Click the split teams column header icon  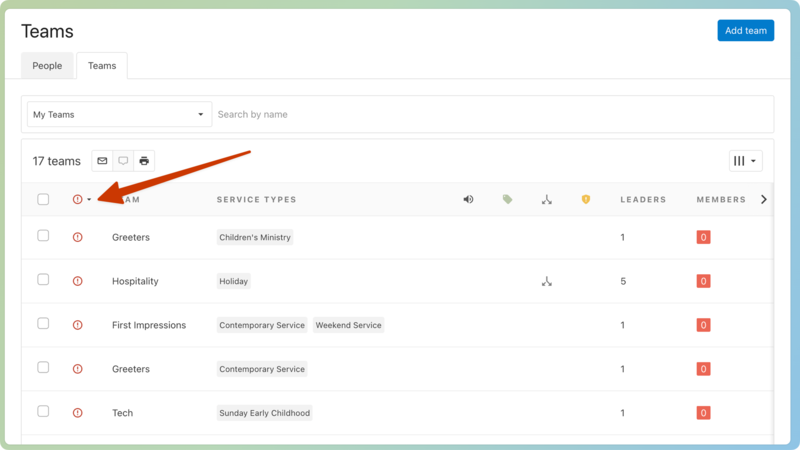[x=547, y=200]
